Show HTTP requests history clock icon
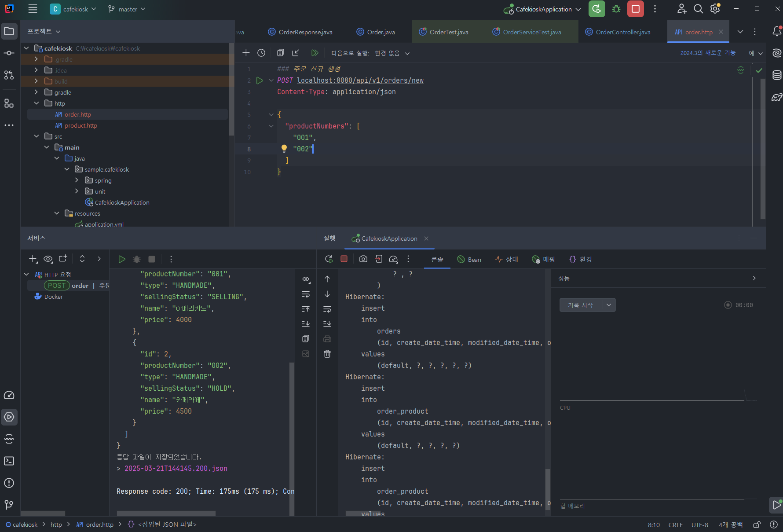 coord(261,53)
